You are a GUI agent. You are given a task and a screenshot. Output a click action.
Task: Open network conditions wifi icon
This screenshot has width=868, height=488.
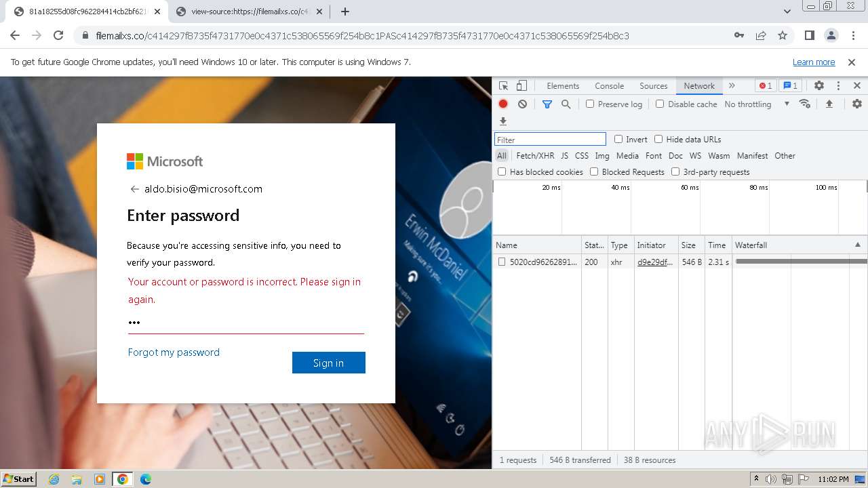(805, 104)
